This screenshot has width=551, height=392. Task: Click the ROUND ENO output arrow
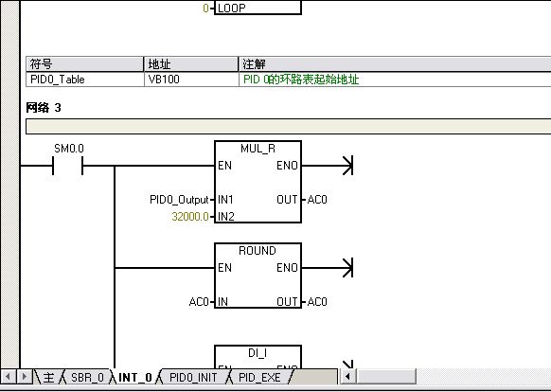(x=347, y=268)
